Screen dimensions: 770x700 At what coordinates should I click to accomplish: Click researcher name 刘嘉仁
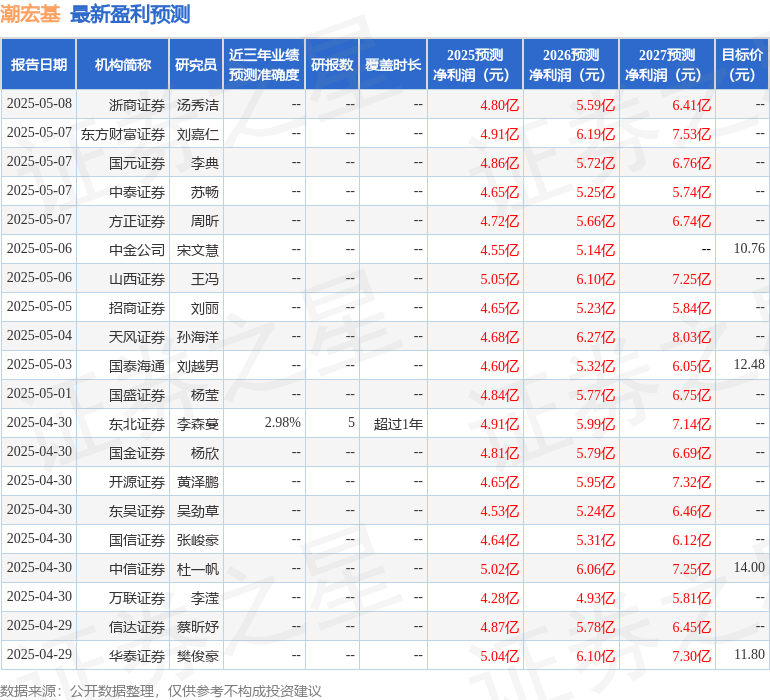197,134
